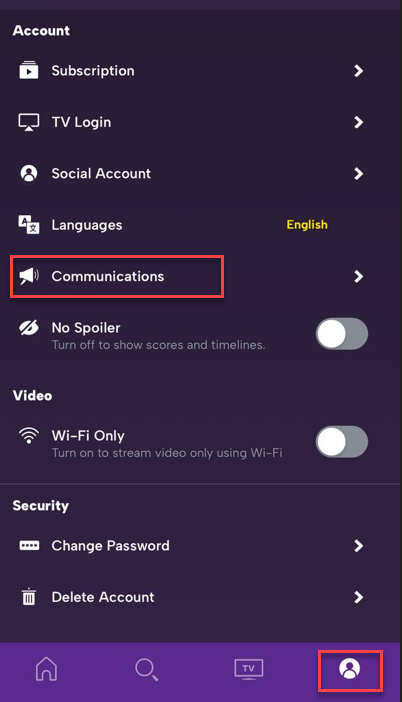Tap the Change Password dots icon
Image resolution: width=402 pixels, height=702 pixels.
29,545
